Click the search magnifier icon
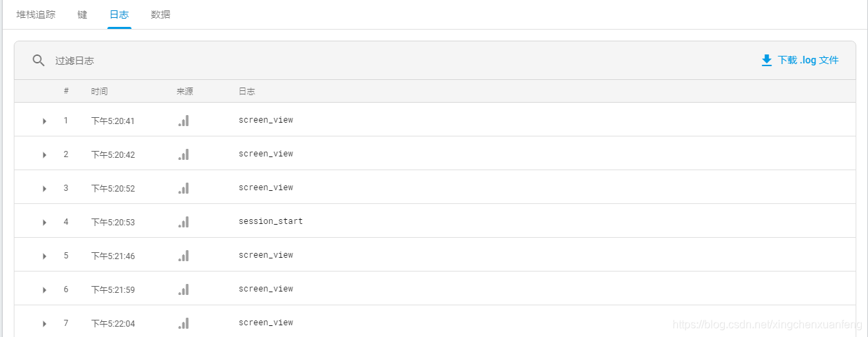 [39, 61]
